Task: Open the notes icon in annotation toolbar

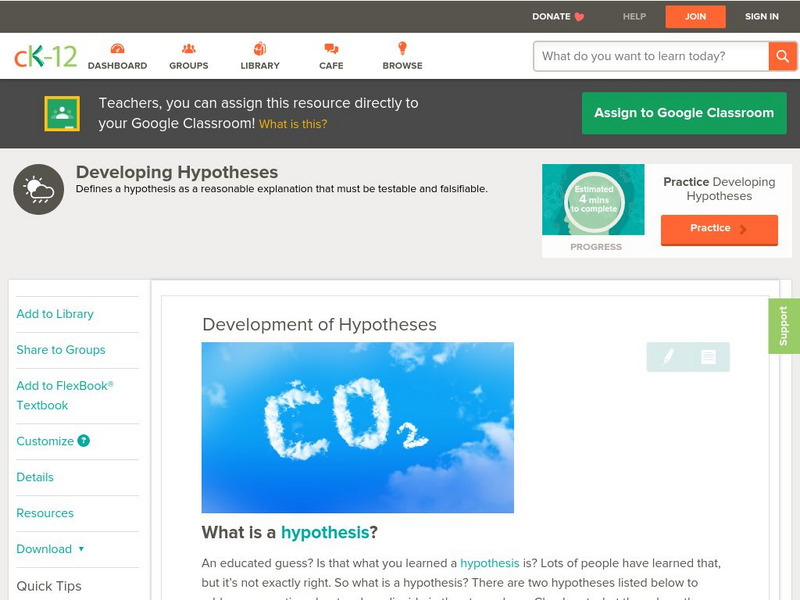Action: (x=708, y=357)
